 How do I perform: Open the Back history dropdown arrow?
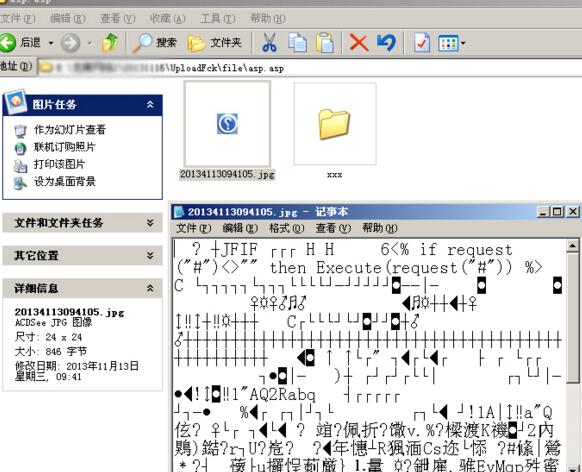tap(51, 43)
